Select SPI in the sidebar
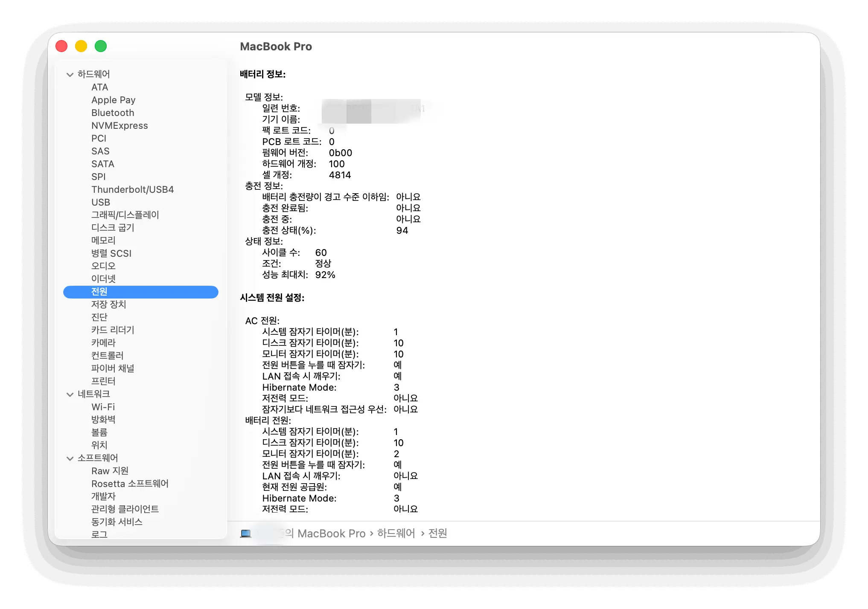The height and width of the screenshot is (609, 868). (x=98, y=177)
